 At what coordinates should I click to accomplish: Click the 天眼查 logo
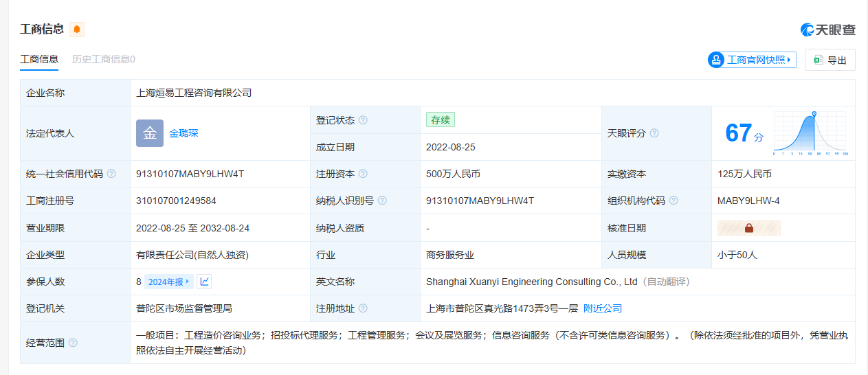pyautogui.click(x=827, y=30)
